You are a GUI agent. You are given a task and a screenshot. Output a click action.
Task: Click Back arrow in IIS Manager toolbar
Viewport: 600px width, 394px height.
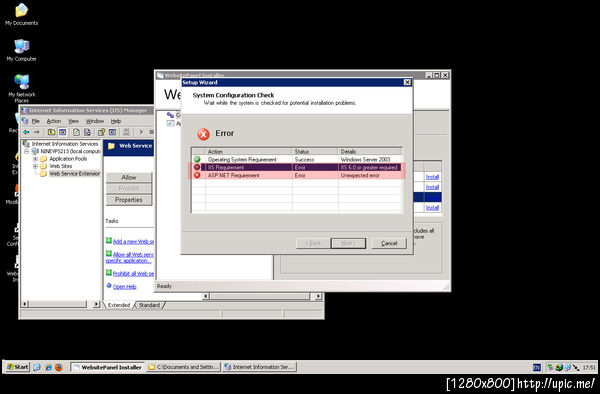(26, 132)
